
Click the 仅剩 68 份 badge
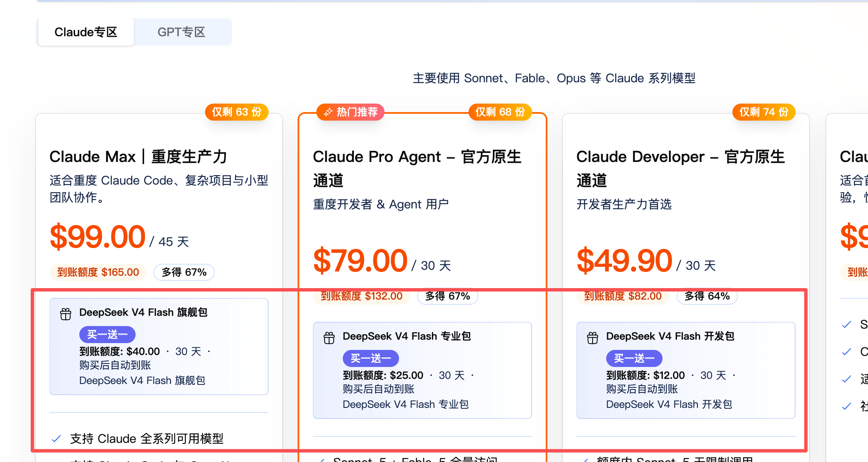(x=500, y=112)
